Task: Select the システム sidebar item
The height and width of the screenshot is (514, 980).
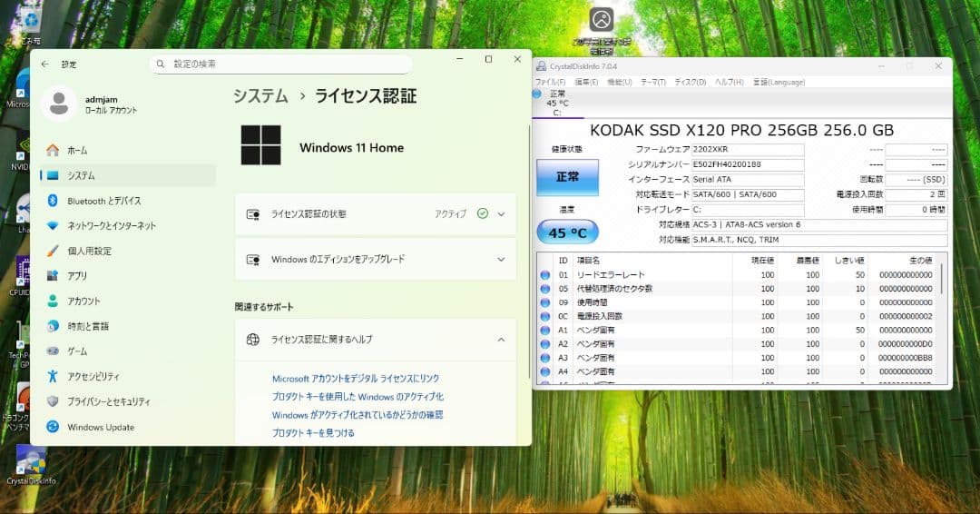Action: [x=128, y=175]
